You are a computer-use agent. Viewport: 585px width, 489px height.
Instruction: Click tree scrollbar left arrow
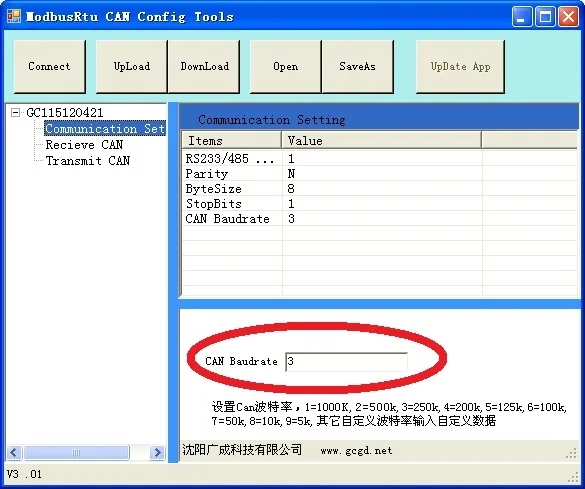(14, 452)
